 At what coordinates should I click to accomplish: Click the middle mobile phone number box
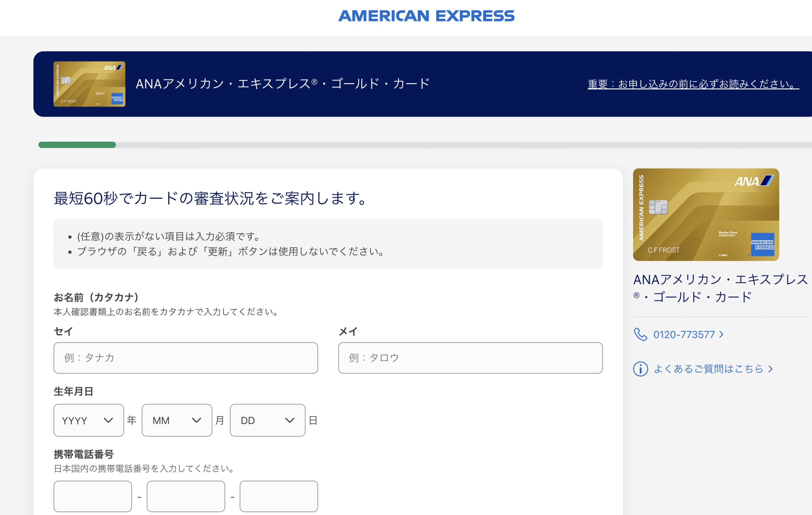coord(186,497)
